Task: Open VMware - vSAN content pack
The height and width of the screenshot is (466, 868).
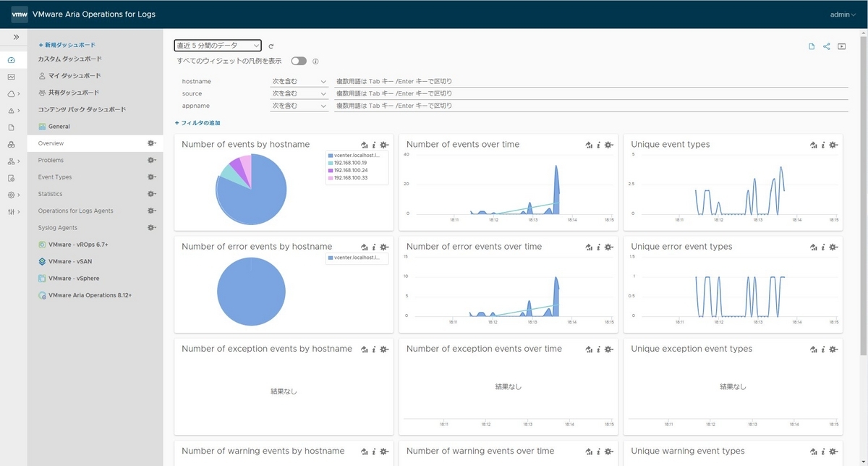Action: click(69, 261)
